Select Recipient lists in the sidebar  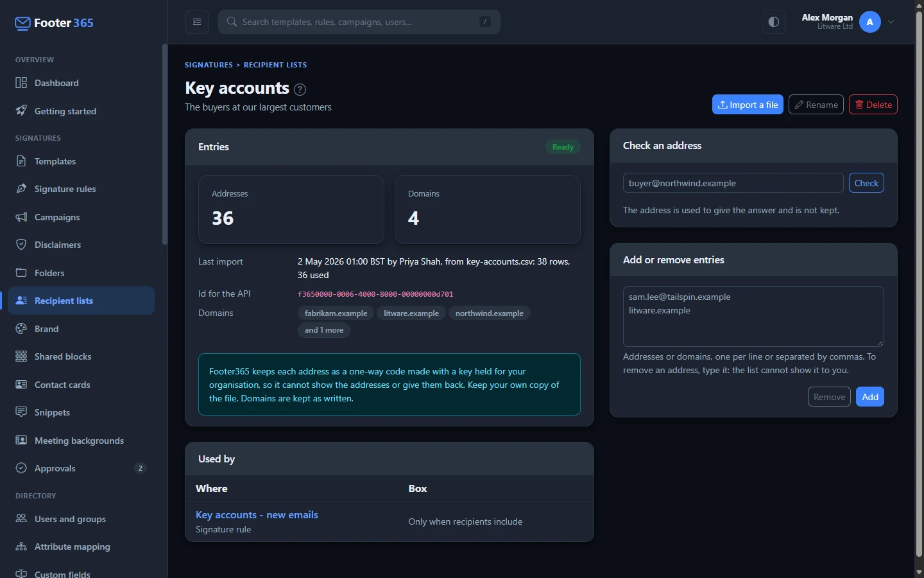(81, 301)
